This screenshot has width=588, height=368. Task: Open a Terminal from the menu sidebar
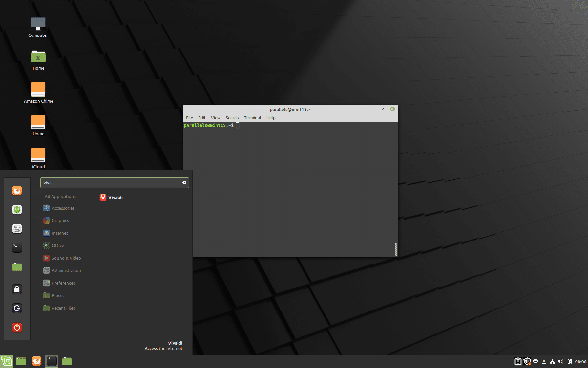[17, 248]
